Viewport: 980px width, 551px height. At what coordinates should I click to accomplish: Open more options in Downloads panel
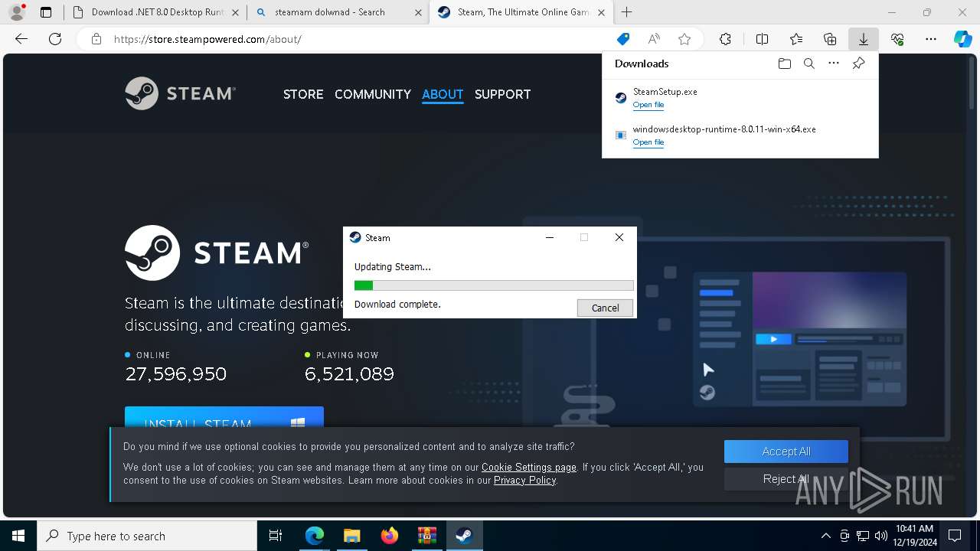(x=834, y=64)
